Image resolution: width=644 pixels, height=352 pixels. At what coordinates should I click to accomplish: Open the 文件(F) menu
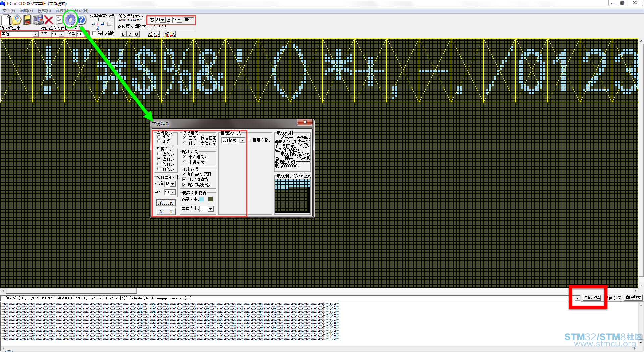click(x=8, y=11)
